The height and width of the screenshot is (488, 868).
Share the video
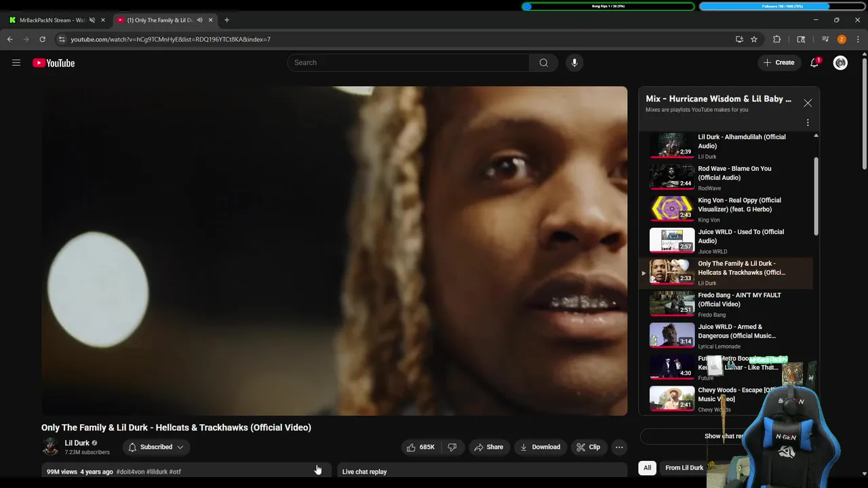click(x=489, y=447)
